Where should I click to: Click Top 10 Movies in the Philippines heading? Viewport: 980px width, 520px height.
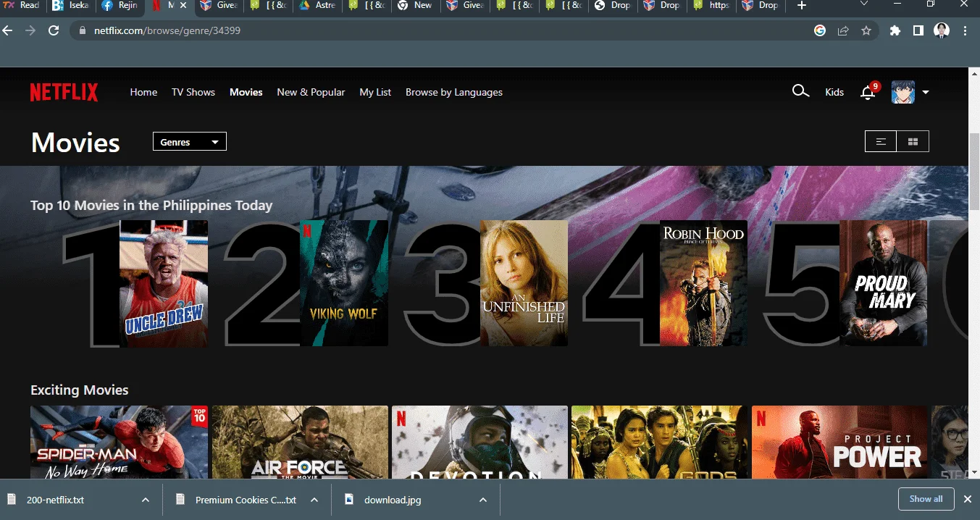point(151,205)
